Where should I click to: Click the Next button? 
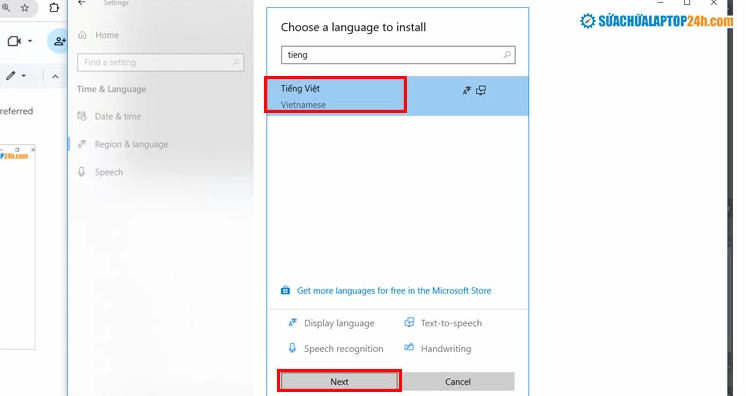[339, 381]
